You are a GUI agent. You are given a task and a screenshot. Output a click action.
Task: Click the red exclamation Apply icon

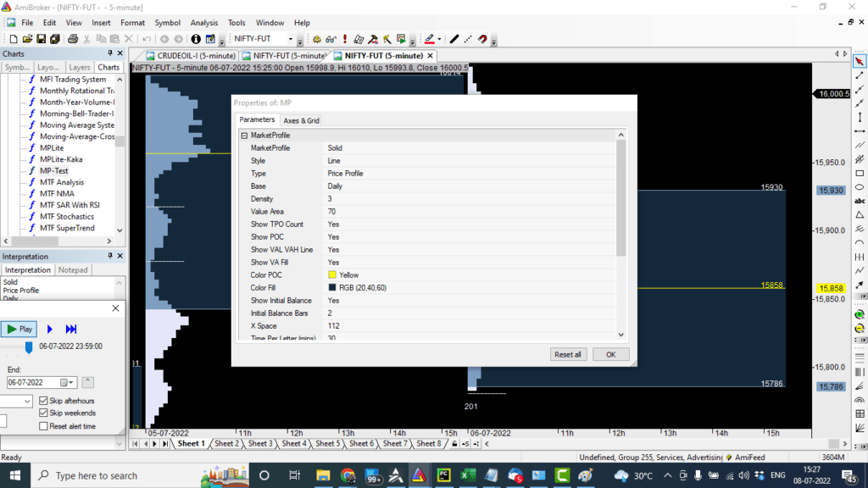[345, 39]
